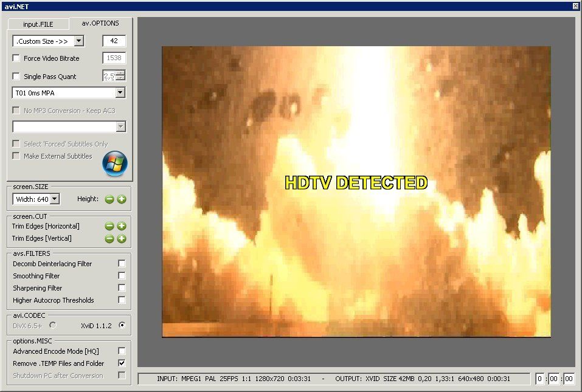
Task: Open the Custom Size dropdown
Action: click(x=78, y=41)
